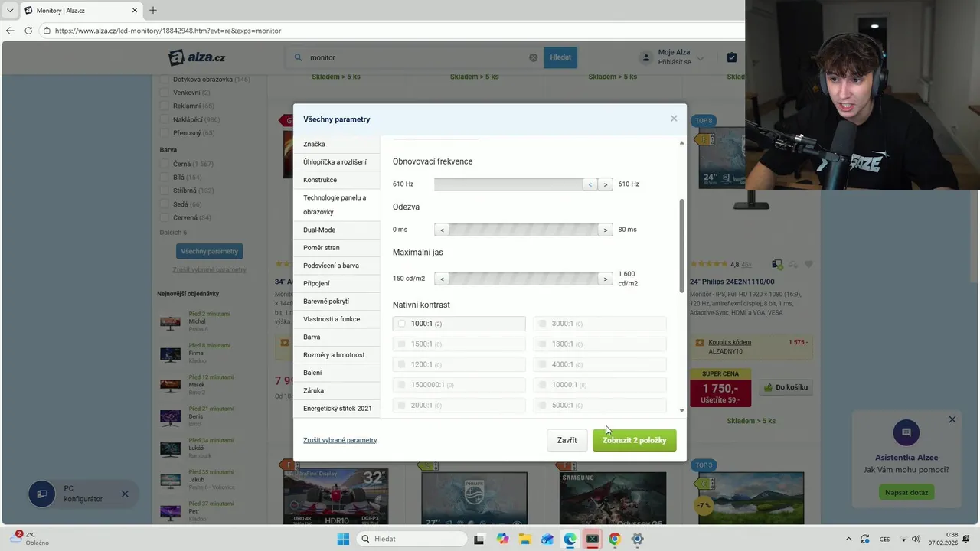Click the Všechny parametry sidebar button
The image size is (980, 551).
click(x=209, y=251)
